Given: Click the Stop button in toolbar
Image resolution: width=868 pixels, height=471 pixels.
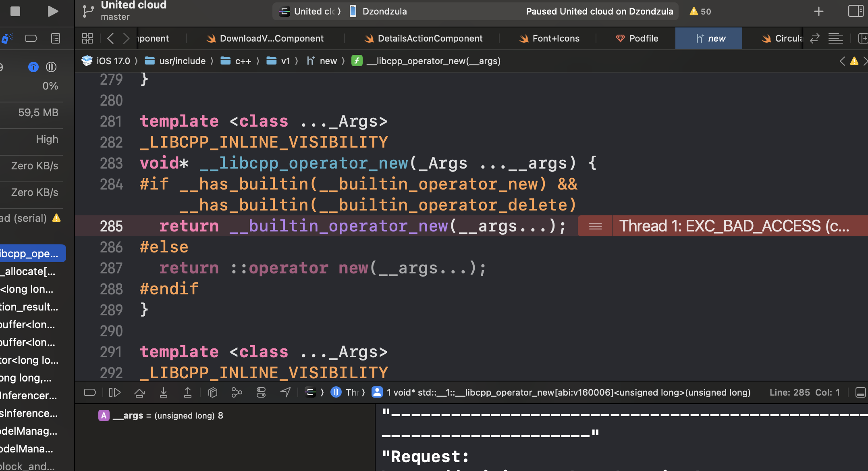Looking at the screenshot, I should pos(15,11).
